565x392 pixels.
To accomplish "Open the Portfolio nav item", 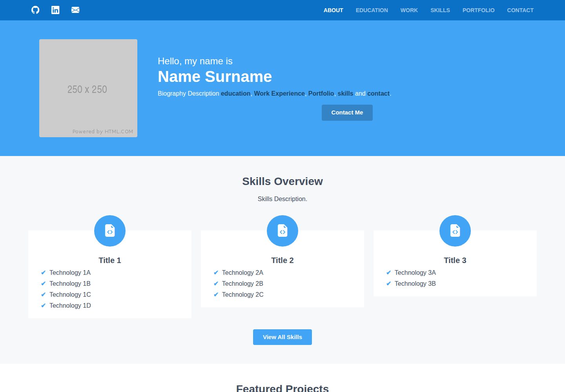I will (x=479, y=10).
